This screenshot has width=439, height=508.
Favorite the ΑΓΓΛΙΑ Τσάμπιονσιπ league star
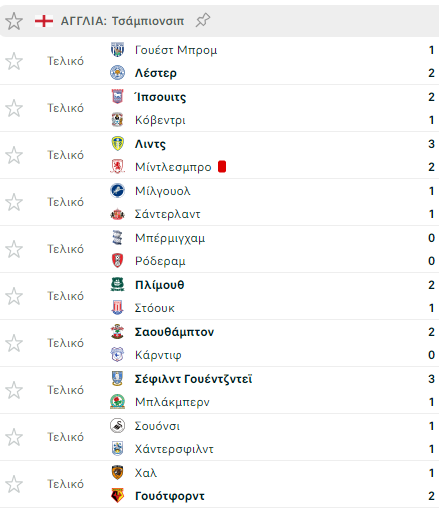(14, 21)
